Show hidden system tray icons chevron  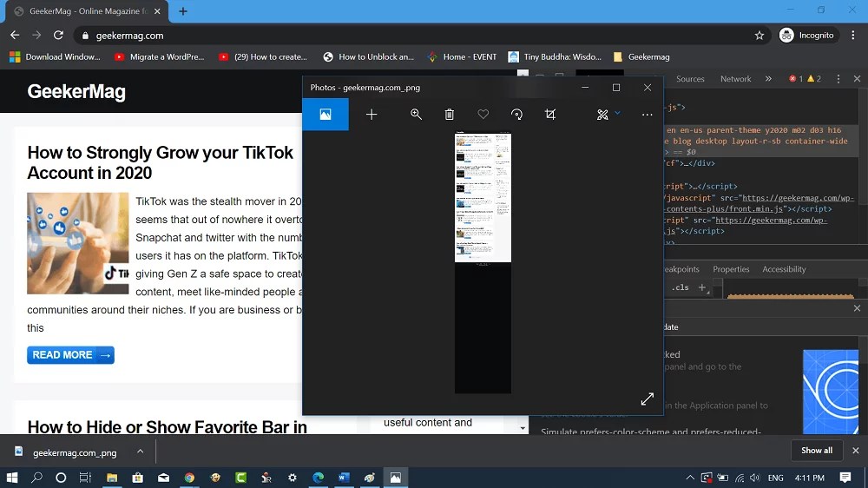(690, 478)
